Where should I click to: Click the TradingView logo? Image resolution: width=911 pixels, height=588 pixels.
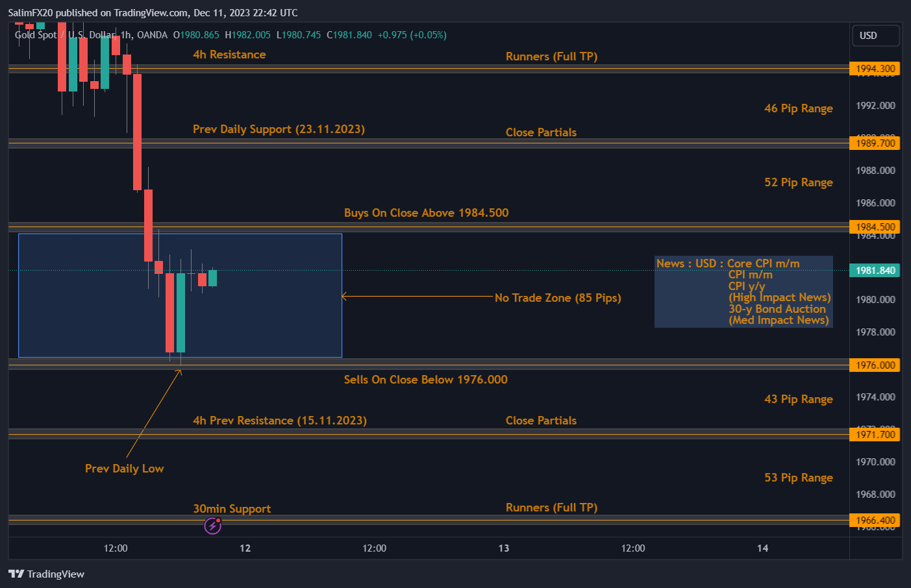click(46, 574)
